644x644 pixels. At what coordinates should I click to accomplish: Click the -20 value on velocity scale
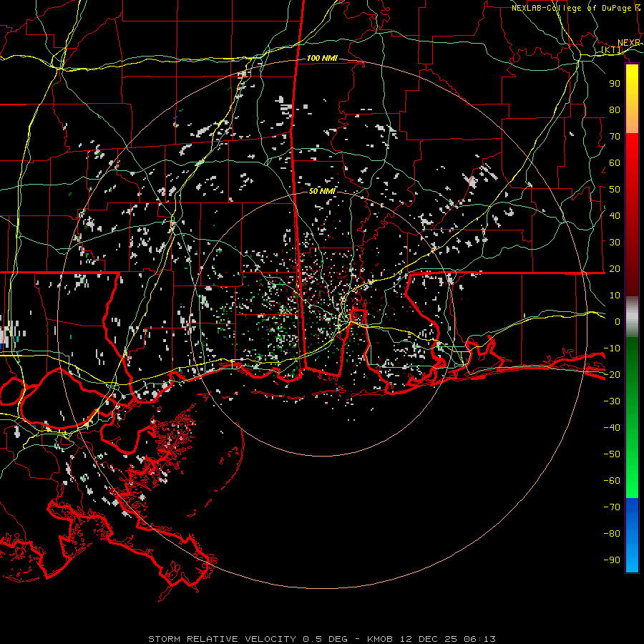click(x=612, y=375)
